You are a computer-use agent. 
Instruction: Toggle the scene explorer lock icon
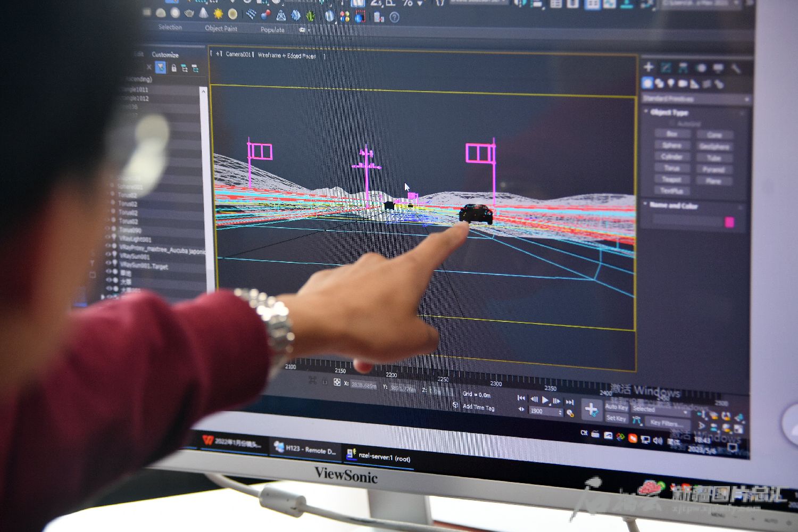pyautogui.click(x=173, y=68)
